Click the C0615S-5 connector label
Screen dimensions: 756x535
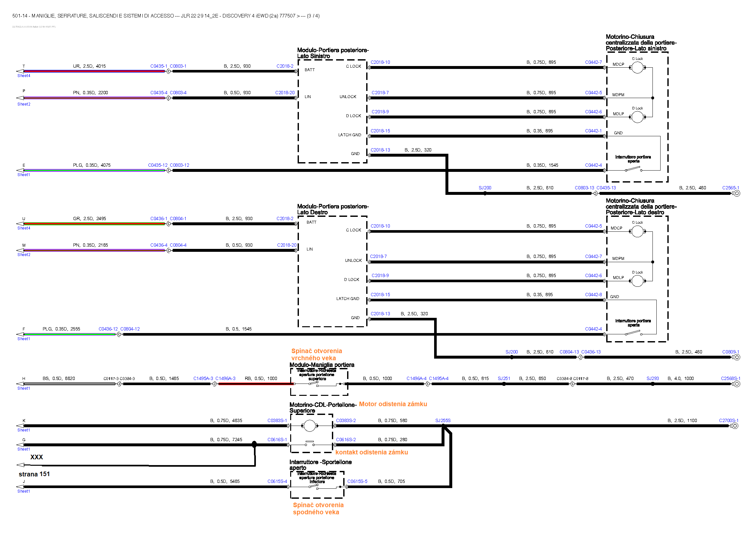[x=357, y=481]
